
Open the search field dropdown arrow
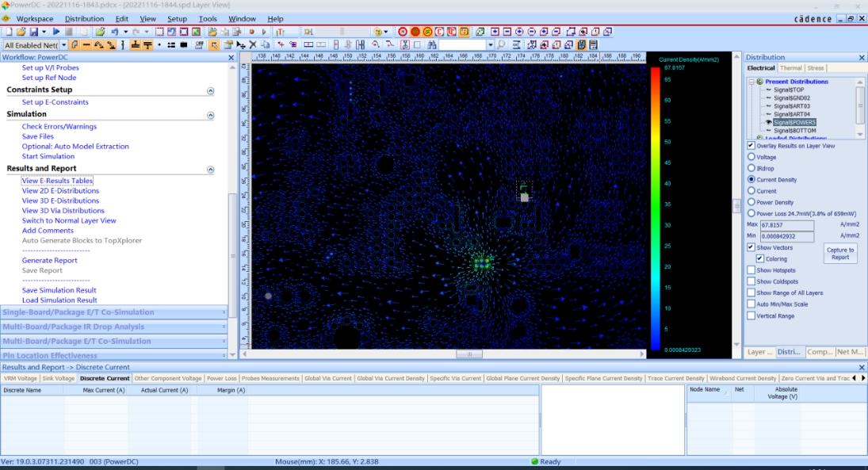pos(491,45)
